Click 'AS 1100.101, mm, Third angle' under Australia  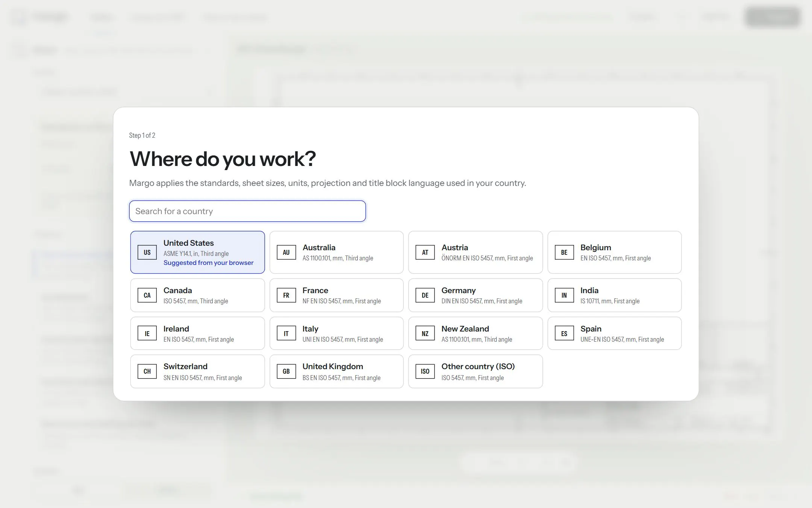click(338, 258)
